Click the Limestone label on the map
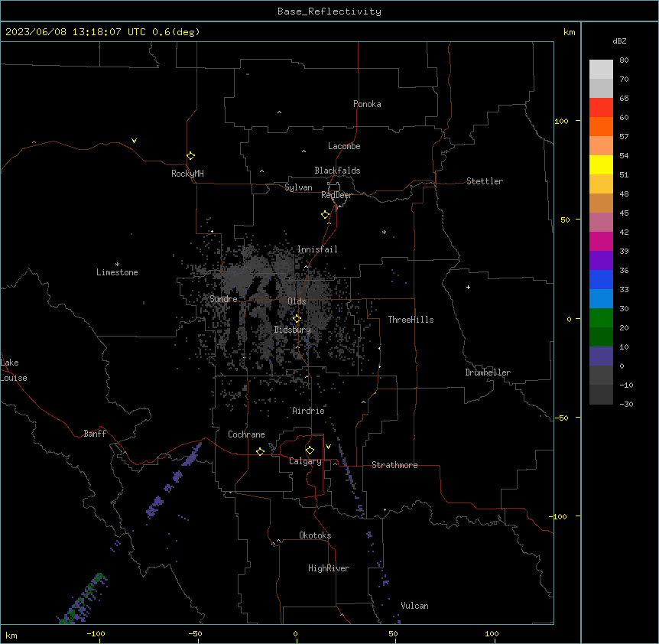 pos(117,272)
